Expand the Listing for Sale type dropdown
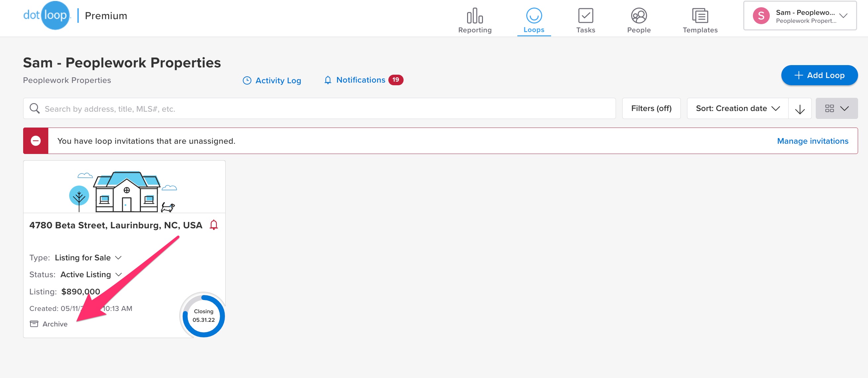 (x=88, y=257)
